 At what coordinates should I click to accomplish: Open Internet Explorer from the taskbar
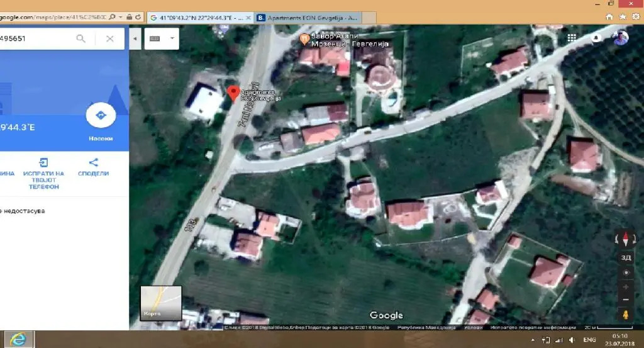click(x=19, y=339)
